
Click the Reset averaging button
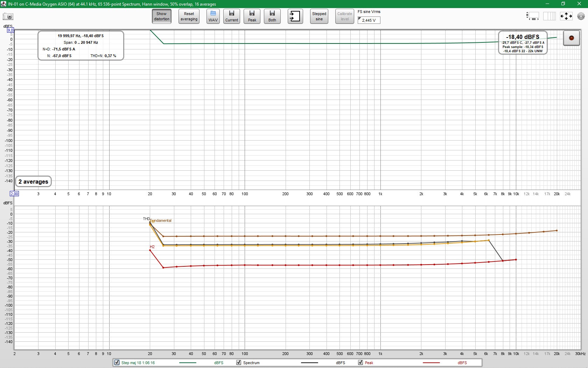click(x=189, y=16)
